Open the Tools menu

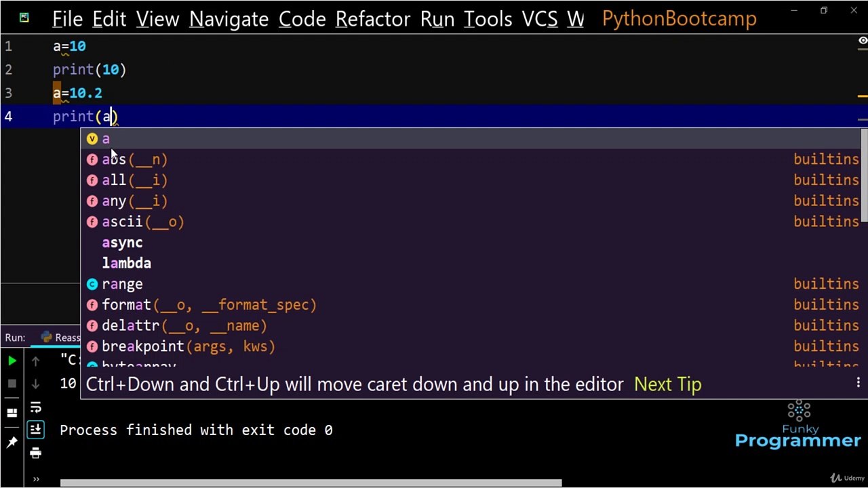click(488, 19)
